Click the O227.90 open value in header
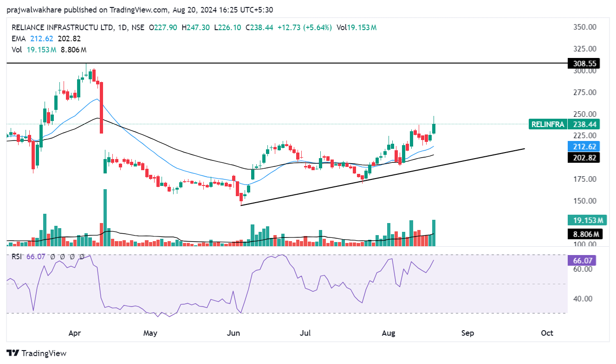Image resolution: width=616 pixels, height=364 pixels. click(x=163, y=28)
